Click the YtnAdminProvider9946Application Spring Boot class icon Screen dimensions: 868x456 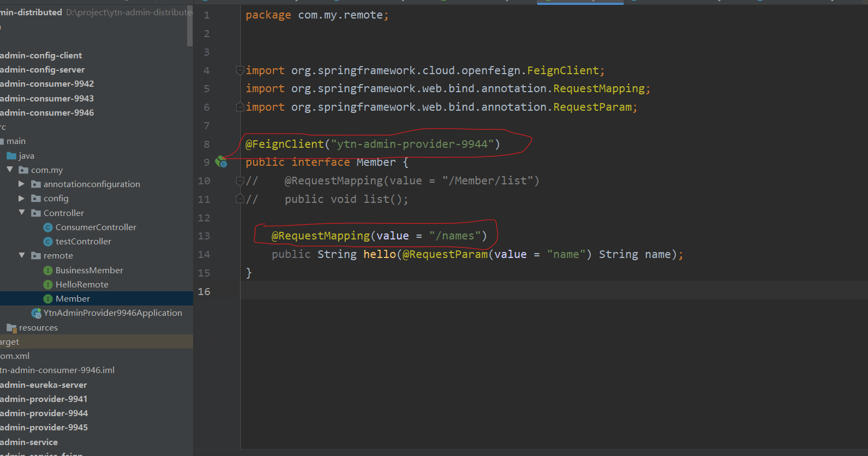(37, 313)
